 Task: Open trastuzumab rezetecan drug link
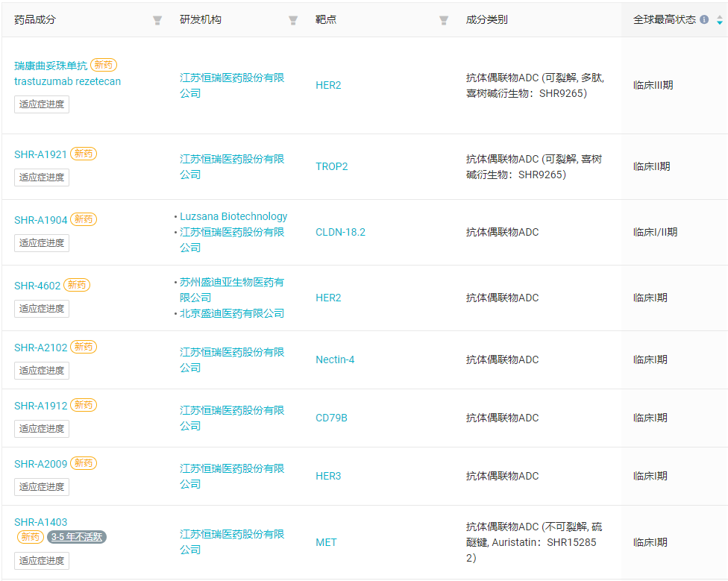coord(67,81)
